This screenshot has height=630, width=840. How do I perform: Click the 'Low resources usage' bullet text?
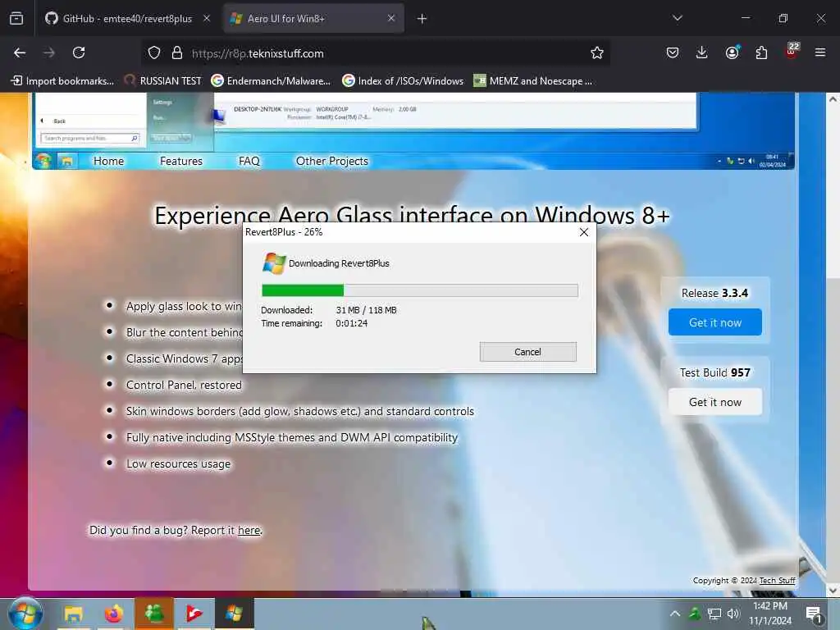tap(178, 464)
